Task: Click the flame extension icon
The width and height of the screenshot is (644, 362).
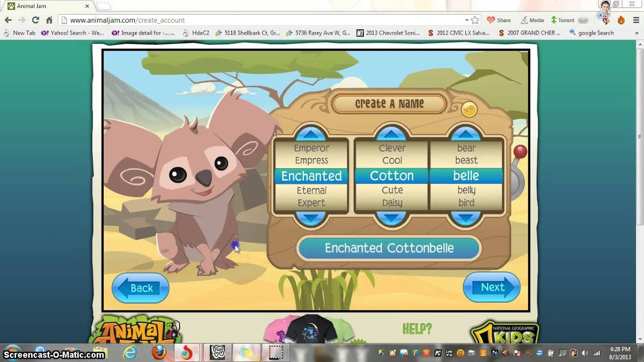Action: coord(621,20)
